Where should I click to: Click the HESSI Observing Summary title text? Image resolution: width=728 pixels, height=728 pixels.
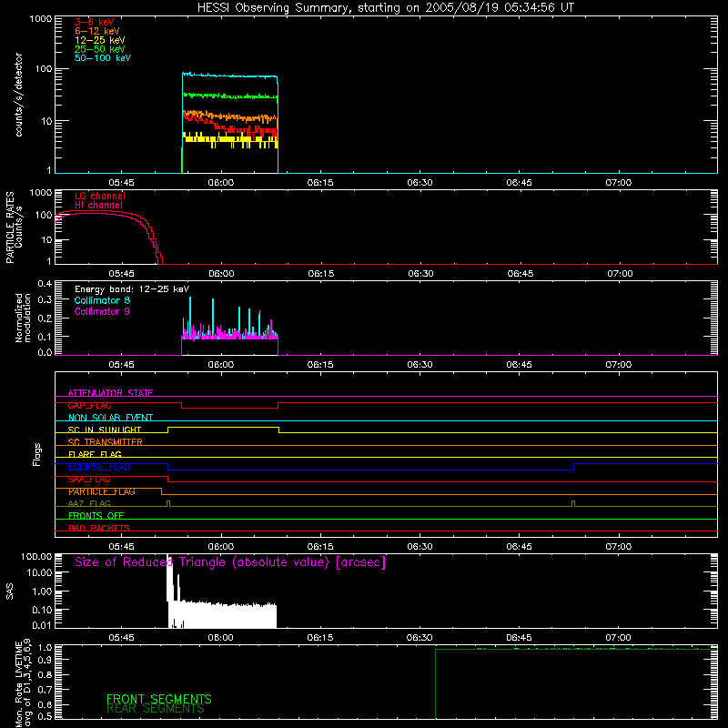[x=385, y=8]
